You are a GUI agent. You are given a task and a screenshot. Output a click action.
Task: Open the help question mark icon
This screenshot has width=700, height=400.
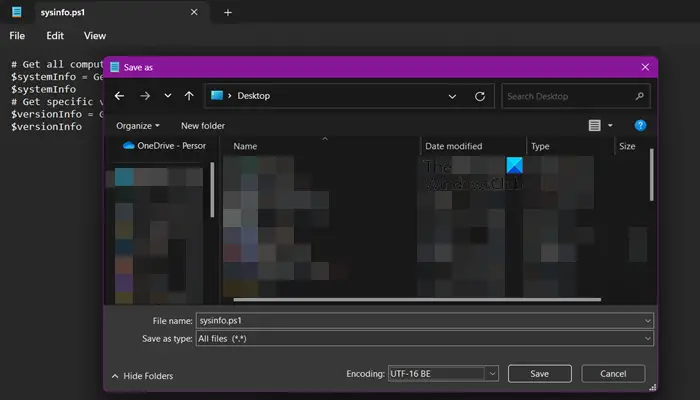pyautogui.click(x=640, y=125)
